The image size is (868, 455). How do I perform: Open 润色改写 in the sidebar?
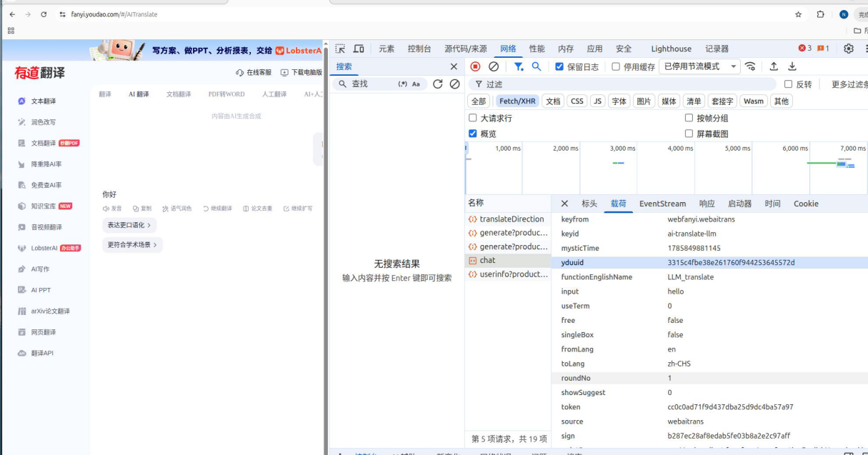[43, 122]
